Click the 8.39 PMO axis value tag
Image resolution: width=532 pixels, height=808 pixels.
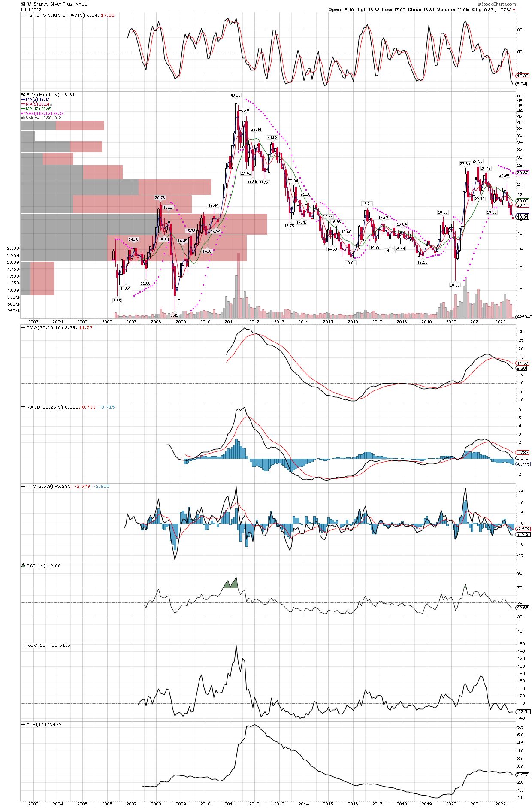[x=521, y=368]
